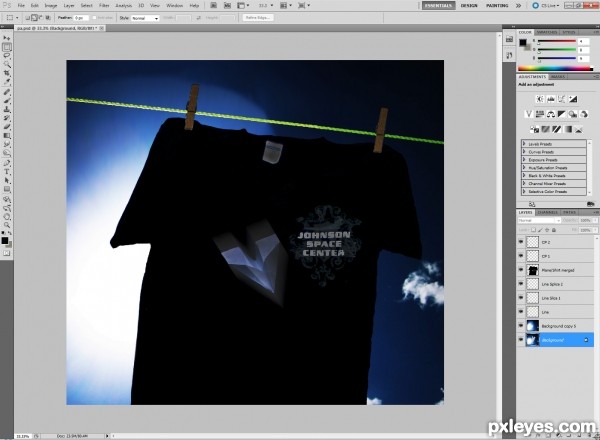Hide the Background copy 5 layer
Screen dimensions: 600x440
521,326
